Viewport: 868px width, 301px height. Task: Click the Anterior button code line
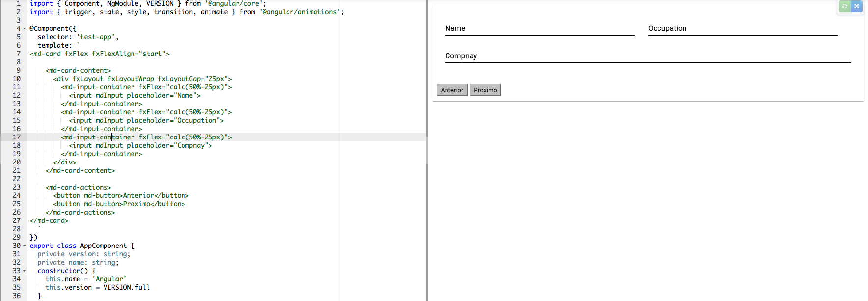(x=121, y=195)
